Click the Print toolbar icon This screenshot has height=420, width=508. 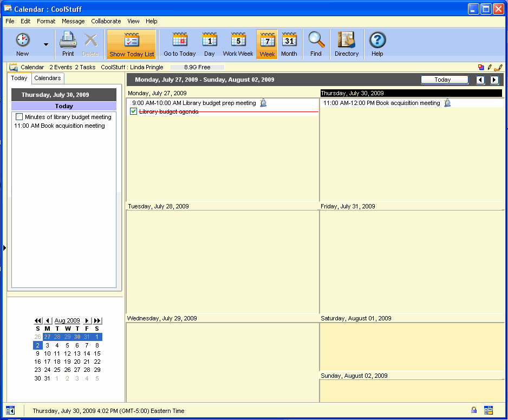click(x=68, y=43)
